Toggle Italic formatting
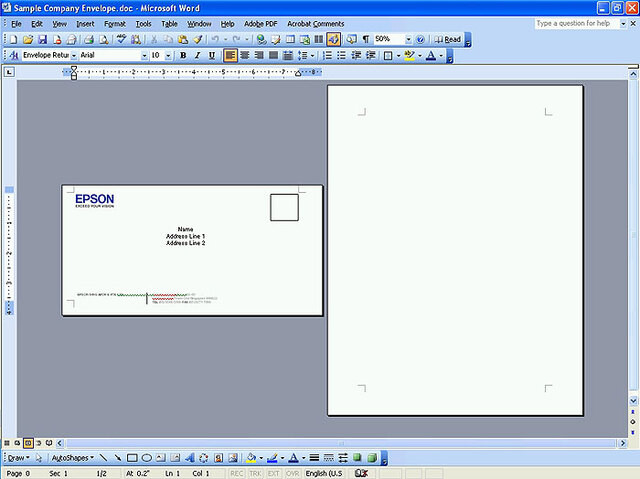 coord(198,55)
